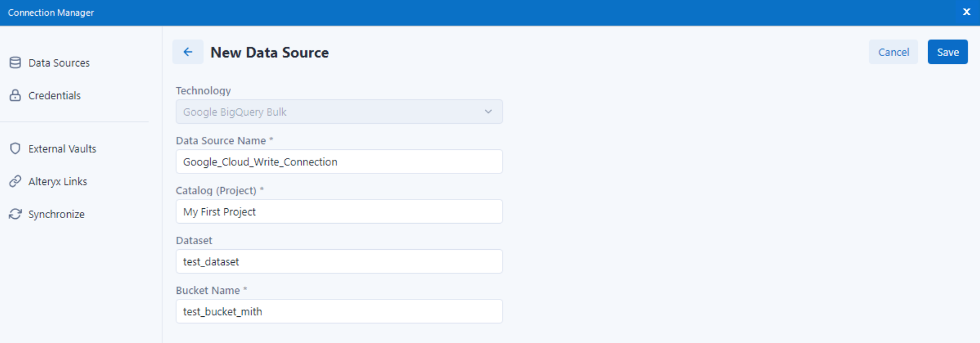
Task: Click the Catalog (Project) label
Action: (219, 190)
